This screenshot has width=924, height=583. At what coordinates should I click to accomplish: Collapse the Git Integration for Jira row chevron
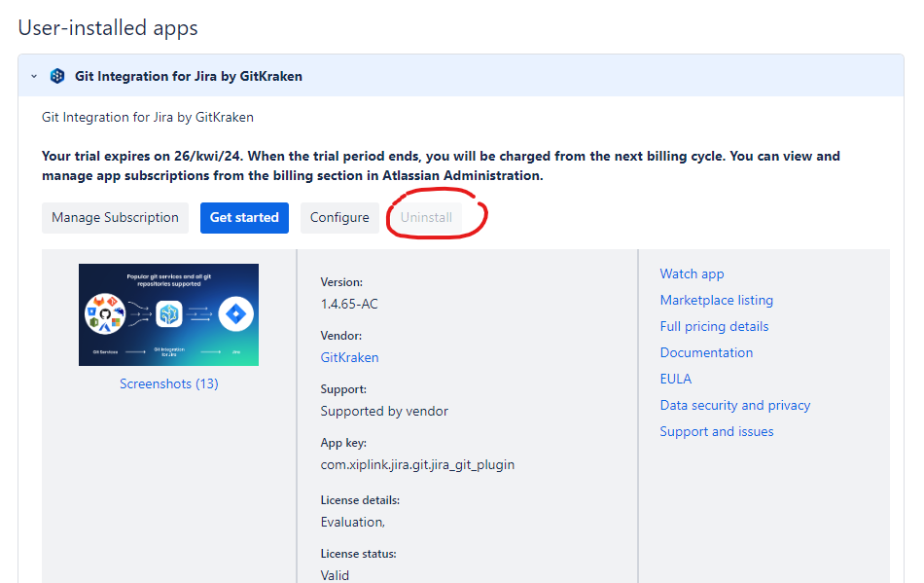pos(34,76)
